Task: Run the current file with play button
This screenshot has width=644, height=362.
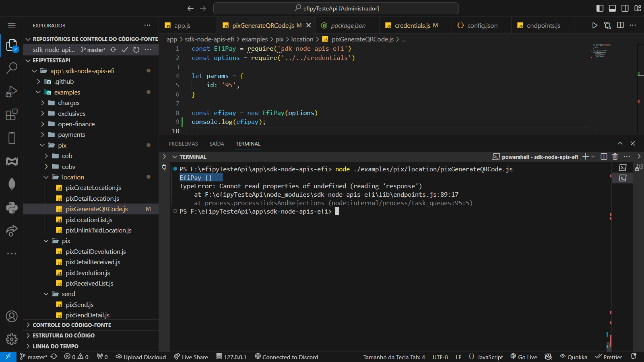Action: 594,25
